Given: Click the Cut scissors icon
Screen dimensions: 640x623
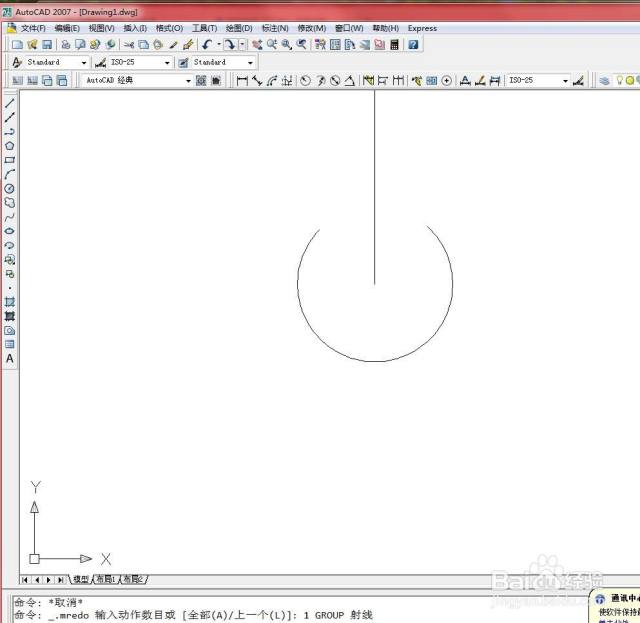Looking at the screenshot, I should (129, 44).
